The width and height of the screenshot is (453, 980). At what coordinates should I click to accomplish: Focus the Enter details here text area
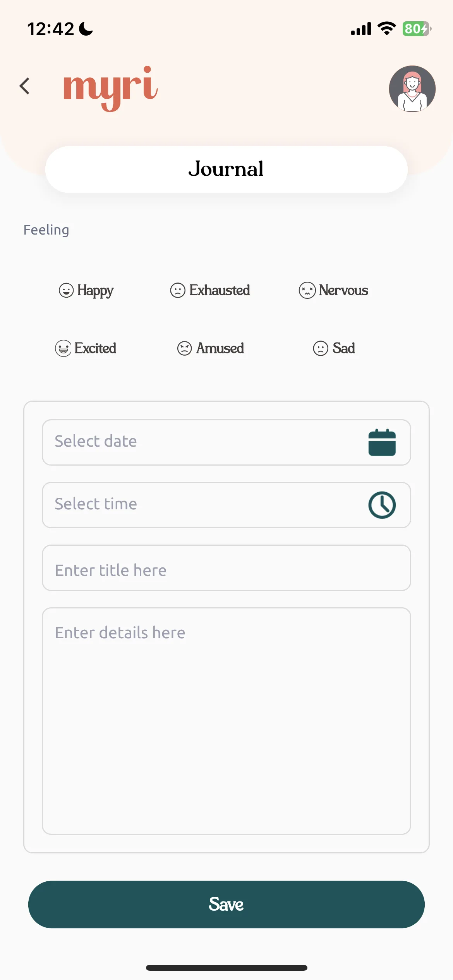[x=226, y=721]
